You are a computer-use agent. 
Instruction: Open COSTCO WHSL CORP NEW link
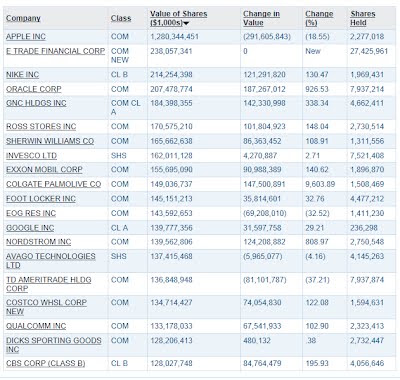coord(46,307)
